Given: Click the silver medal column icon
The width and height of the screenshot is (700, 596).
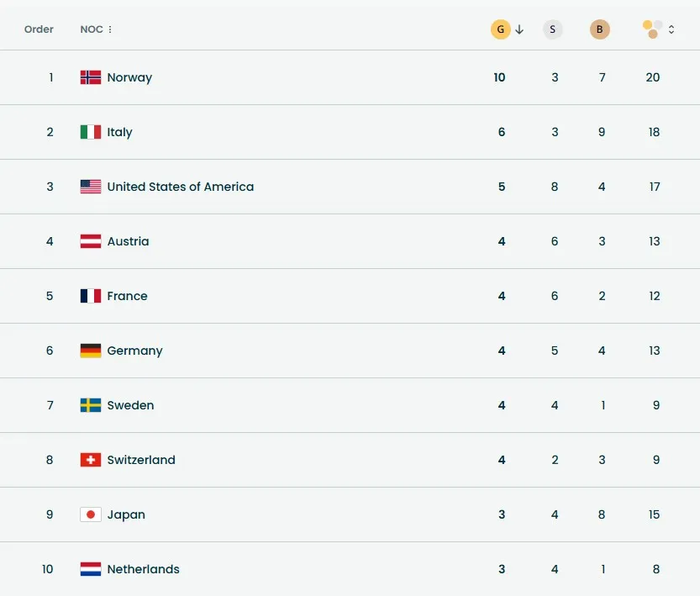Looking at the screenshot, I should [552, 29].
